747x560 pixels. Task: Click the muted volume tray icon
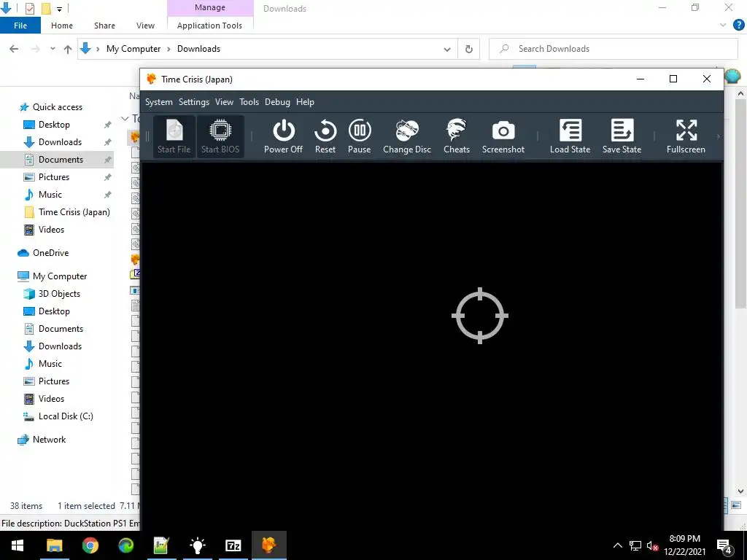coord(652,545)
